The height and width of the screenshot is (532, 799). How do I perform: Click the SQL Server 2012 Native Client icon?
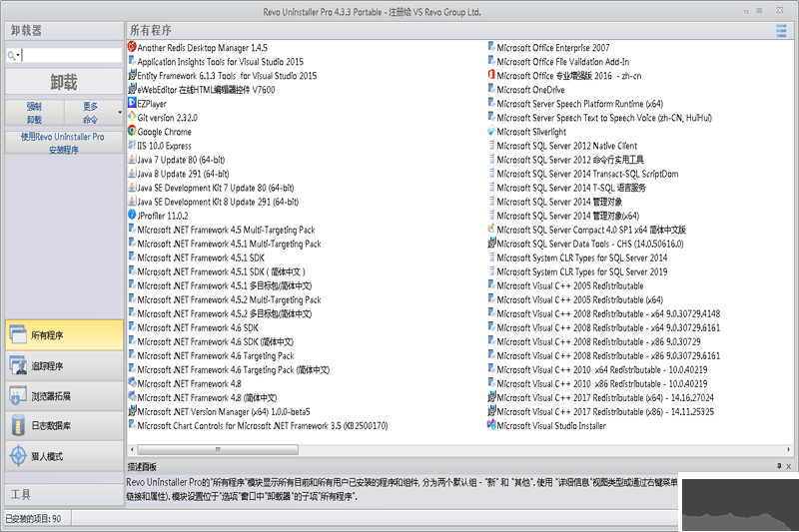pos(491,145)
